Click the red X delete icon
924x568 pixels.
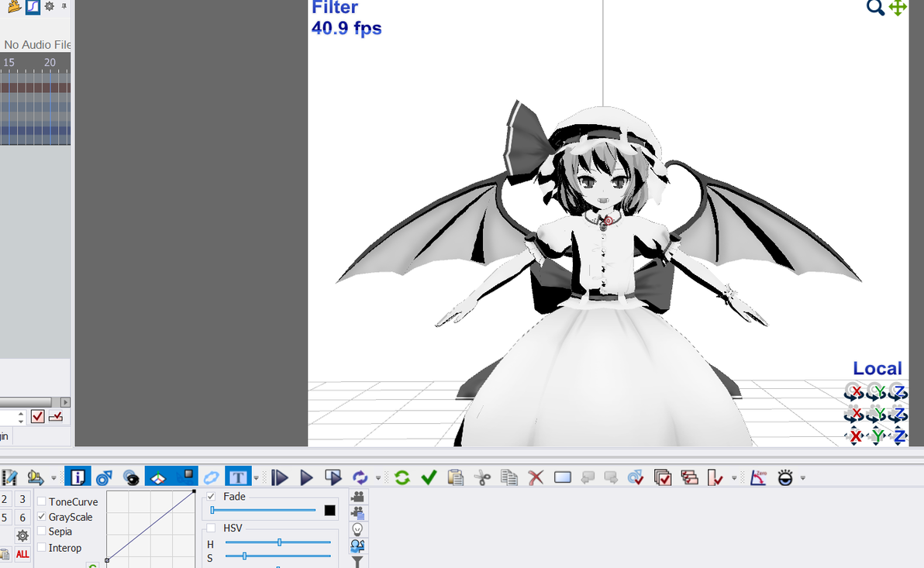tap(536, 477)
